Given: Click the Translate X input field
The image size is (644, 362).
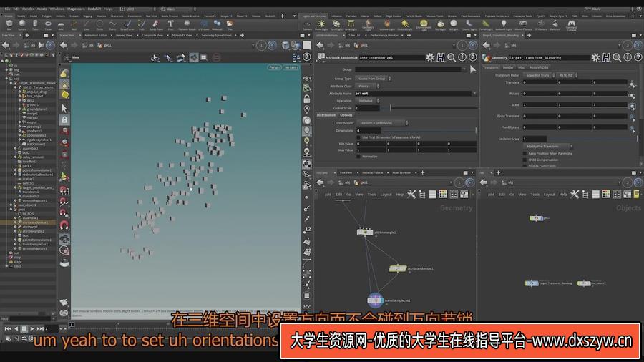Looking at the screenshot, I should pyautogui.click(x=540, y=82).
